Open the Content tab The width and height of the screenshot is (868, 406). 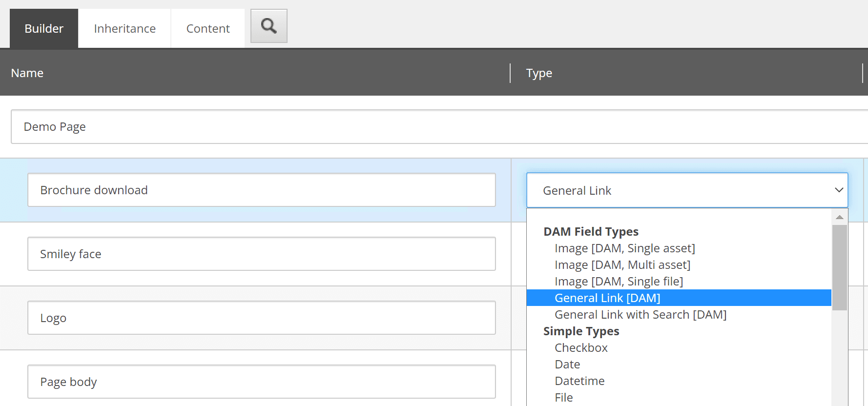[207, 29]
